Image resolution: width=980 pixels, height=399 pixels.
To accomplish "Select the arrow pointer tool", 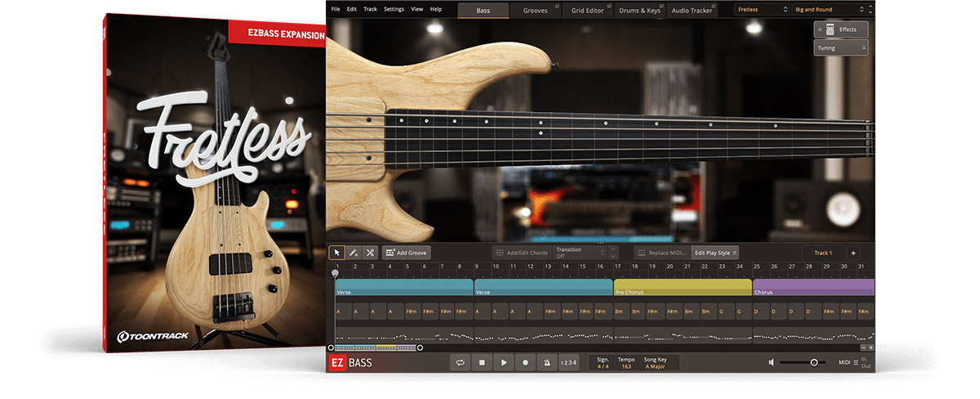I will [x=336, y=253].
